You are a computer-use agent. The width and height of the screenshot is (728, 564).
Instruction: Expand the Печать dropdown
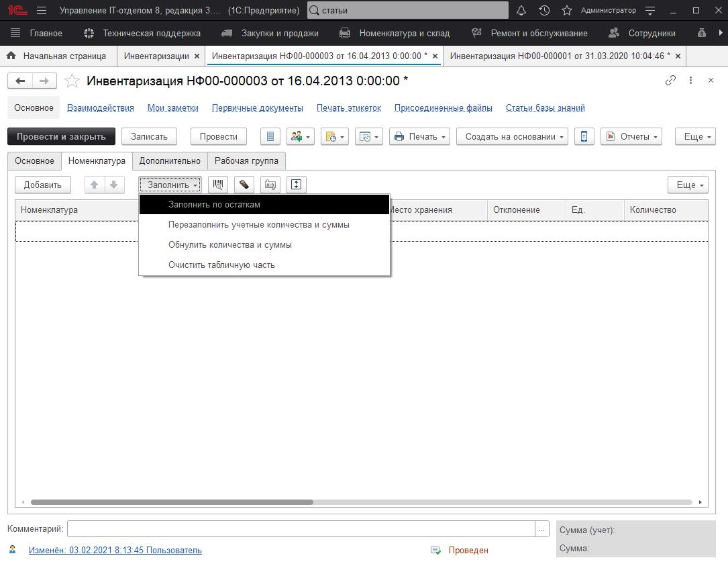pos(419,136)
